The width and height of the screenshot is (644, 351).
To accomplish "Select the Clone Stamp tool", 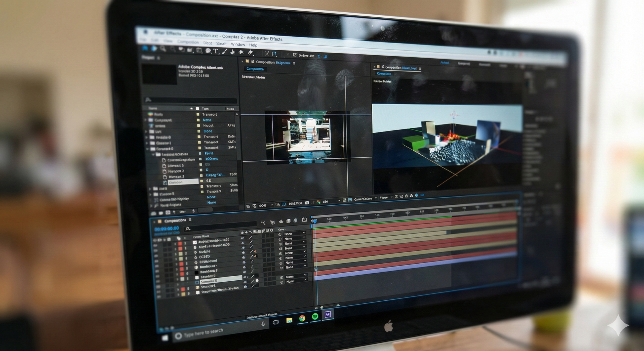I will pyautogui.click(x=233, y=52).
